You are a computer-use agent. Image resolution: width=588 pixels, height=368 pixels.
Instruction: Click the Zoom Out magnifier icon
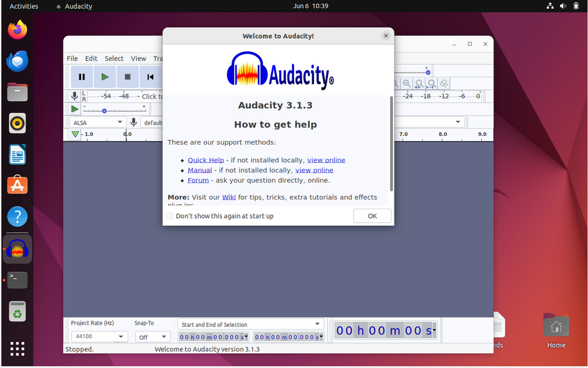pyautogui.click(x=407, y=83)
